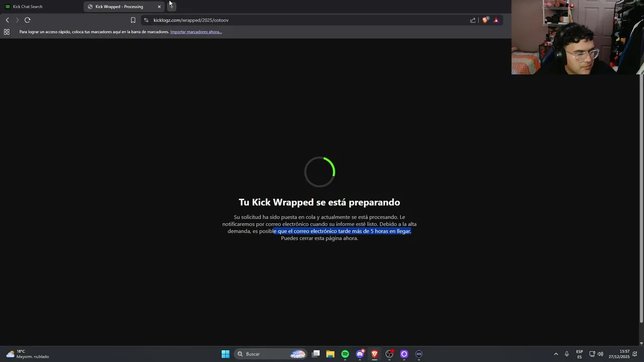Open Spotify from the taskbar
This screenshot has width=644, height=362.
click(x=345, y=354)
